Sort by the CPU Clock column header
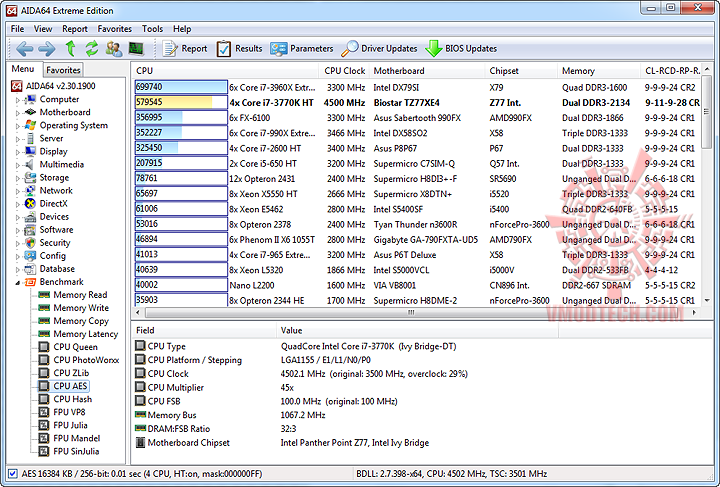The width and height of the screenshot is (720, 487). (x=344, y=71)
